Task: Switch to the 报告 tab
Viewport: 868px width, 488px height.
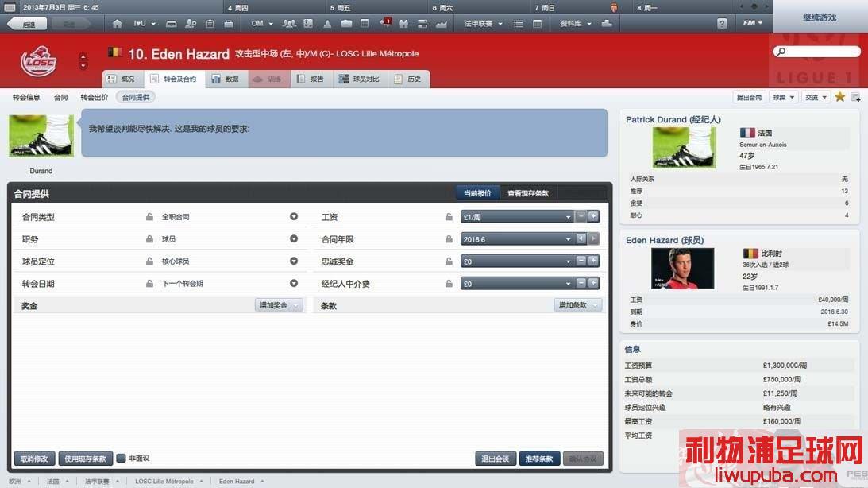Action: (311, 79)
